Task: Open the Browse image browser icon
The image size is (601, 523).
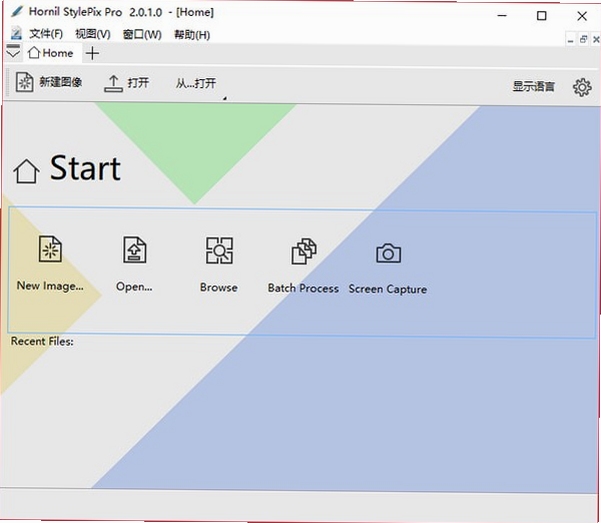Action: coord(219,250)
